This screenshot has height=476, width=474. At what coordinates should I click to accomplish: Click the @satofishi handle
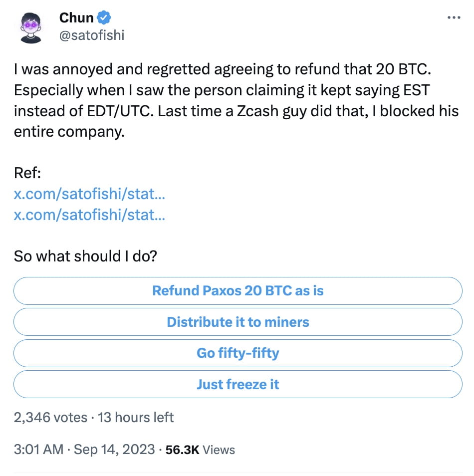(x=92, y=35)
